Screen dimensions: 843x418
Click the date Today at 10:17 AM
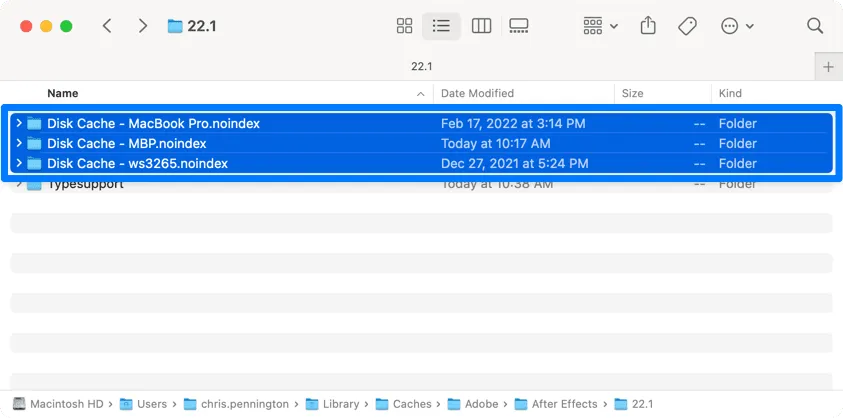click(495, 144)
